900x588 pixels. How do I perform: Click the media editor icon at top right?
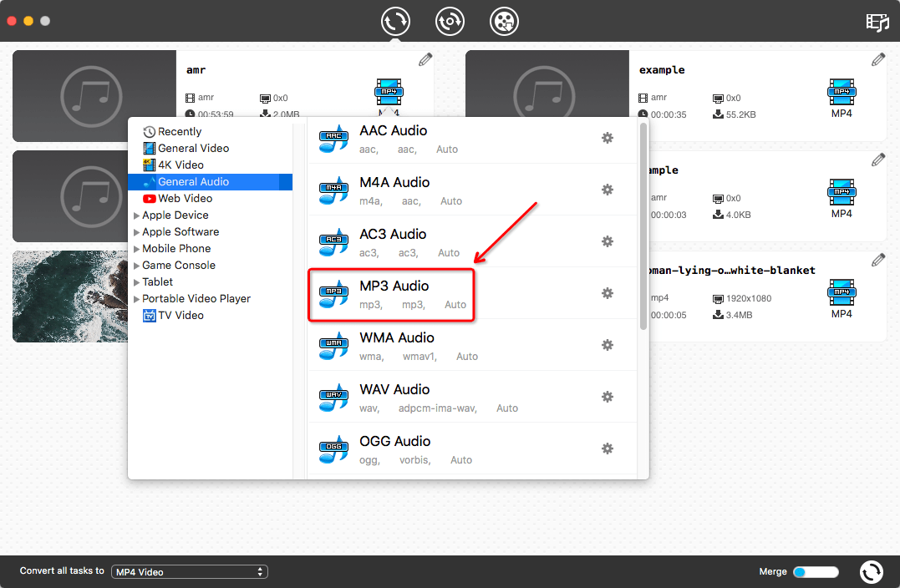click(877, 23)
